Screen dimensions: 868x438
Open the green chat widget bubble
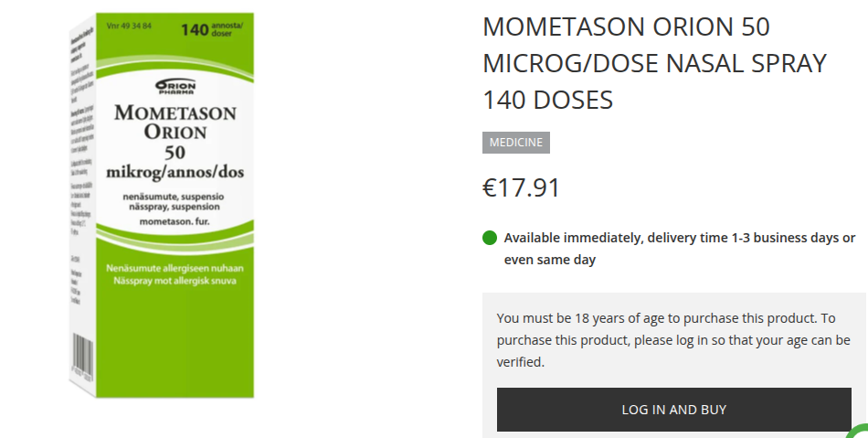[x=860, y=432]
